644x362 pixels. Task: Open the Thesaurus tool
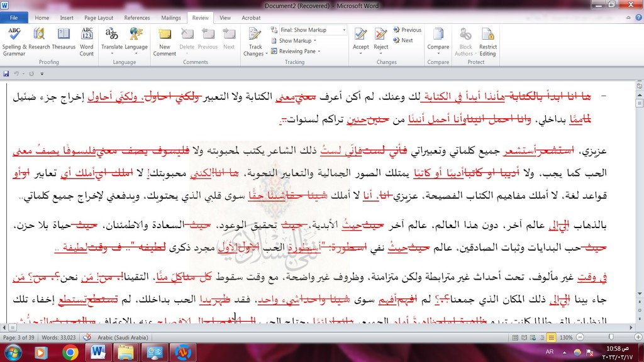(x=64, y=39)
